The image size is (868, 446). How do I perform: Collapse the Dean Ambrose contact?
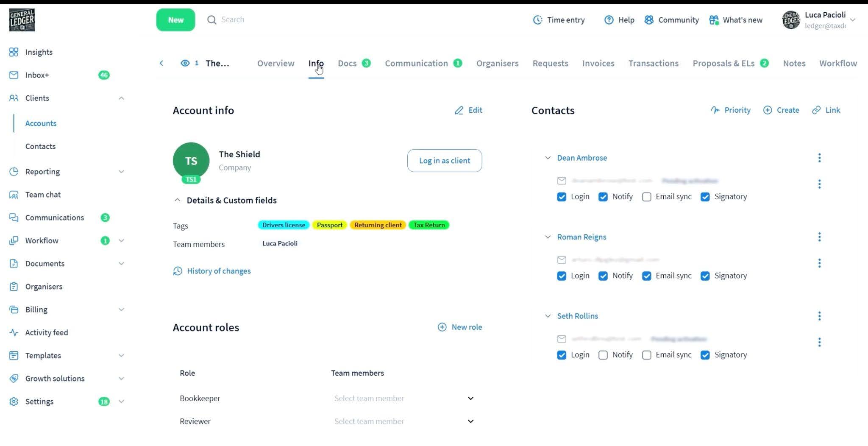coord(548,158)
